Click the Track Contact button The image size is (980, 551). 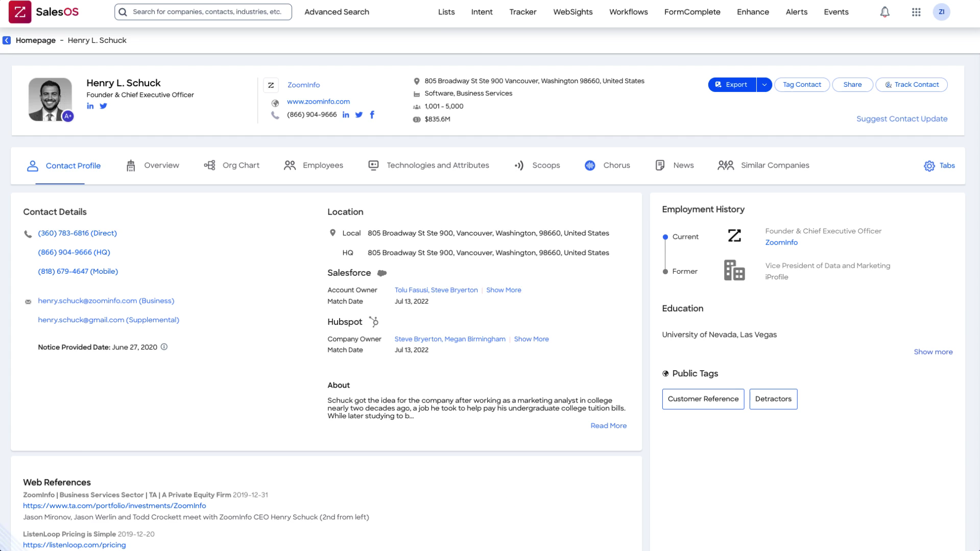pos(911,85)
